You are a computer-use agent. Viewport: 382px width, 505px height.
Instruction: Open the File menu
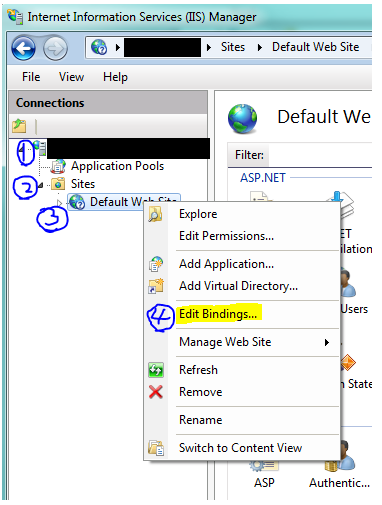pos(31,77)
